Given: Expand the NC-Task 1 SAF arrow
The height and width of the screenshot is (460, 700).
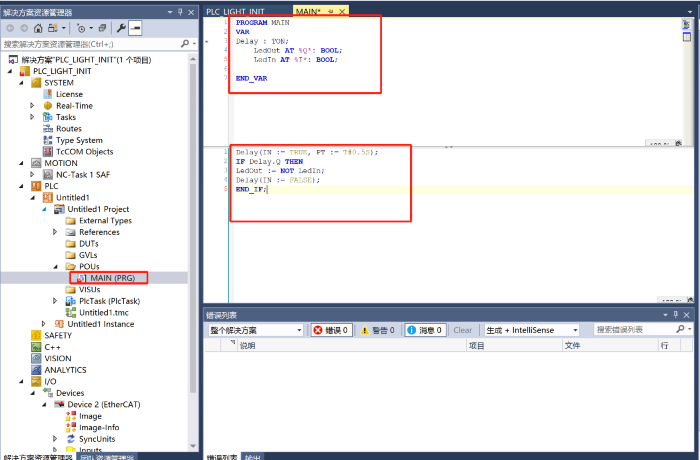Looking at the screenshot, I should [32, 175].
